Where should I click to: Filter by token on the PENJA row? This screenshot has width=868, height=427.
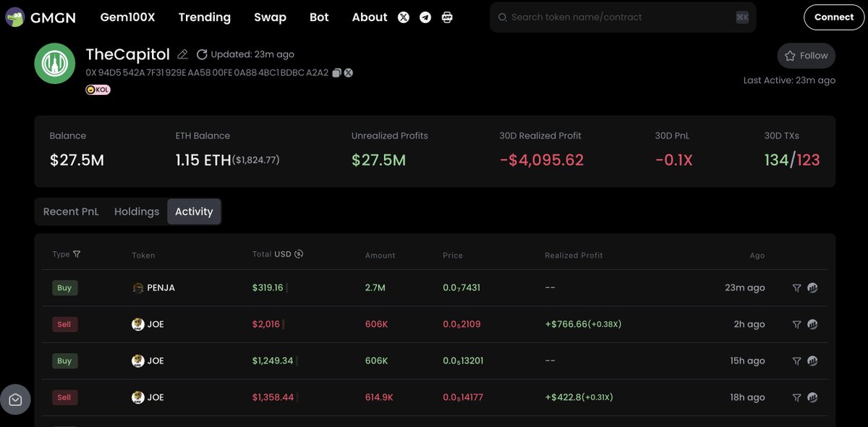(796, 288)
